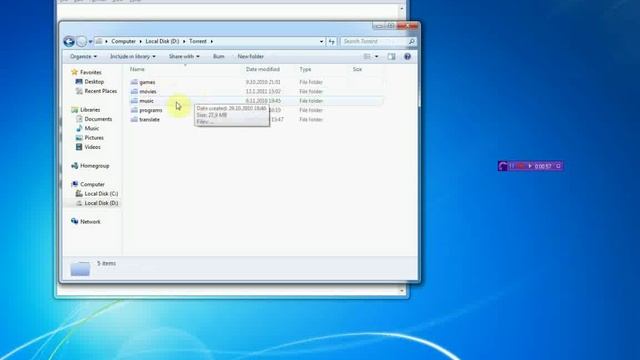Open the address bar history dropdown

point(321,41)
